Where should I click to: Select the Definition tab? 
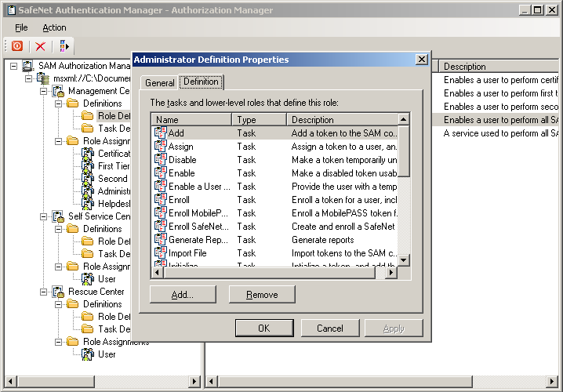pyautogui.click(x=201, y=82)
